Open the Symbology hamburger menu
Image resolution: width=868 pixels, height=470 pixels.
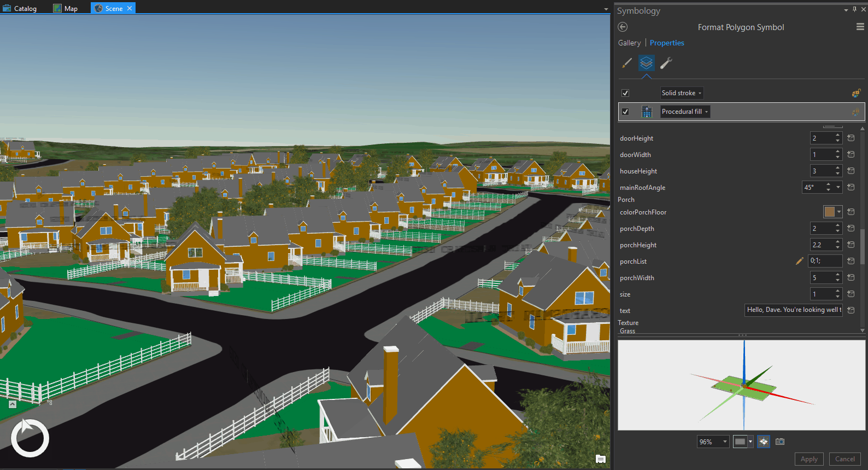tap(860, 27)
